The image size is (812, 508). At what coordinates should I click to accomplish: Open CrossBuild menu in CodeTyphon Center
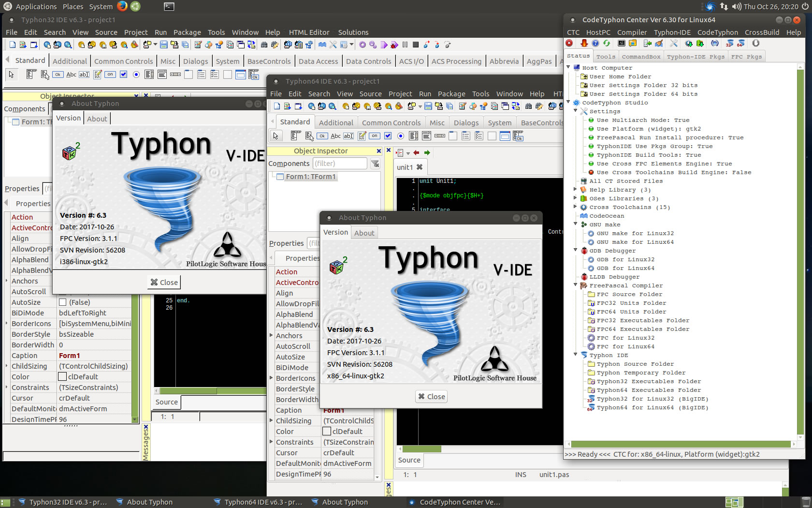coord(762,32)
